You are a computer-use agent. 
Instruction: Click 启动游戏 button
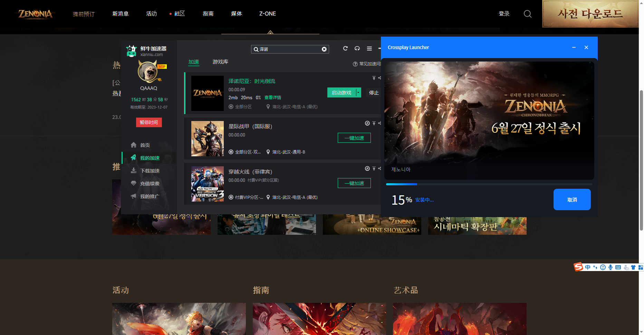point(342,93)
